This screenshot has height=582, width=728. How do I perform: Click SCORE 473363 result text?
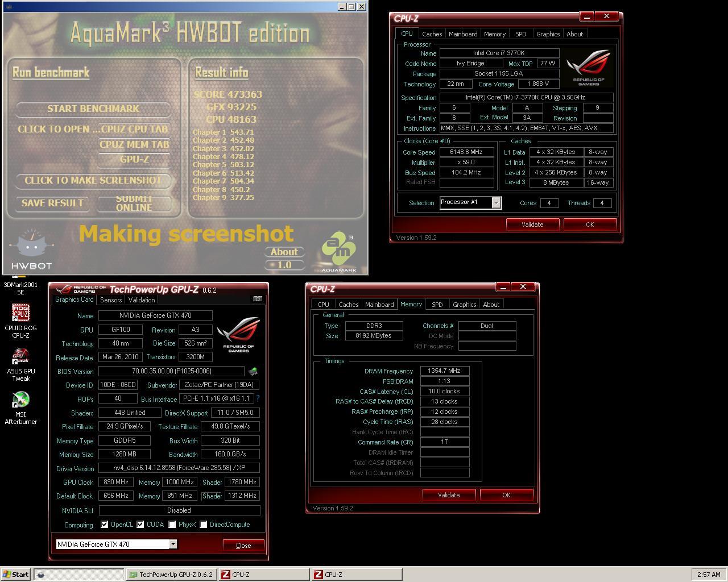[x=228, y=94]
